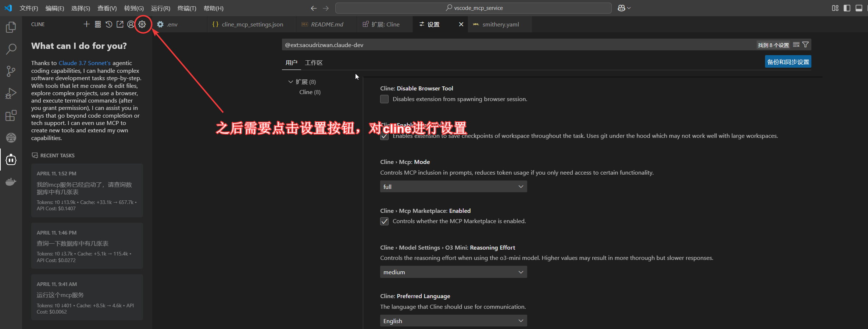Open the Mcp Mode dropdown set to full
868x329 pixels.
(x=453, y=187)
